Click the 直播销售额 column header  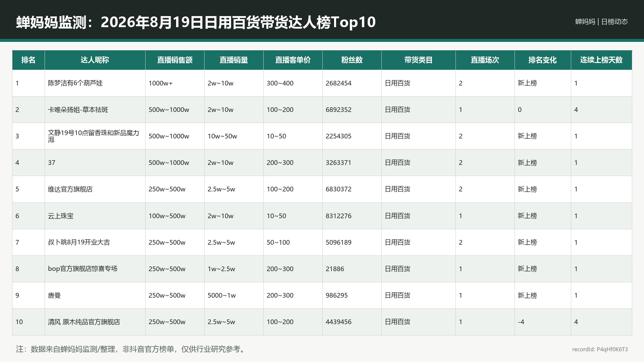tap(175, 60)
